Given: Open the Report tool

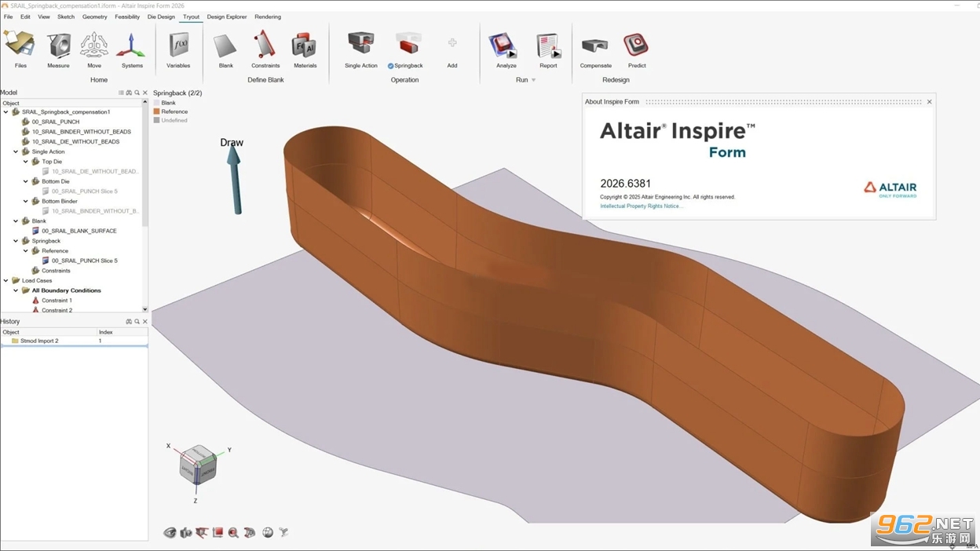Looking at the screenshot, I should point(548,45).
